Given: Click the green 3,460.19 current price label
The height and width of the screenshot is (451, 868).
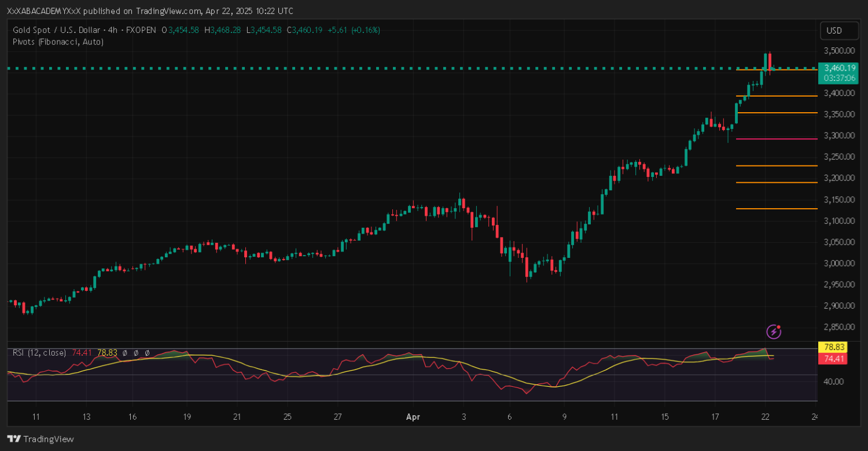Looking at the screenshot, I should point(839,68).
